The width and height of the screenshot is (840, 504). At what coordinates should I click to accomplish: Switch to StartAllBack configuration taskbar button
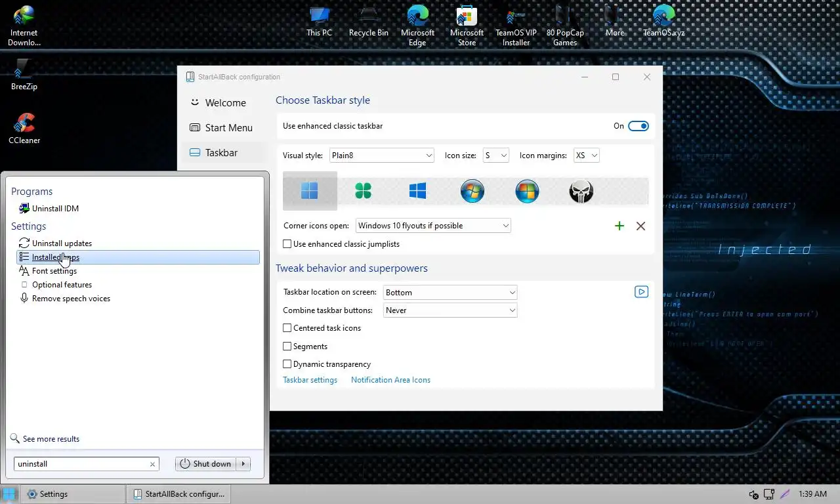coord(180,494)
